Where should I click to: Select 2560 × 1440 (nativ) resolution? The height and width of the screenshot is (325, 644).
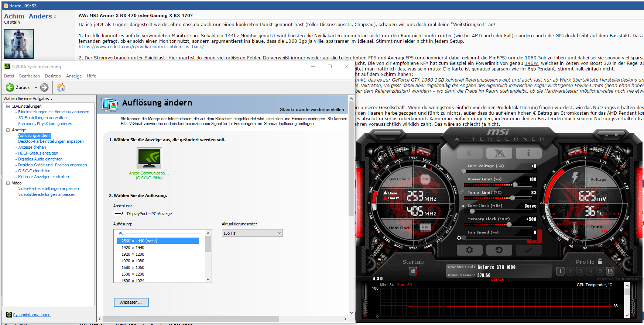tap(158, 241)
